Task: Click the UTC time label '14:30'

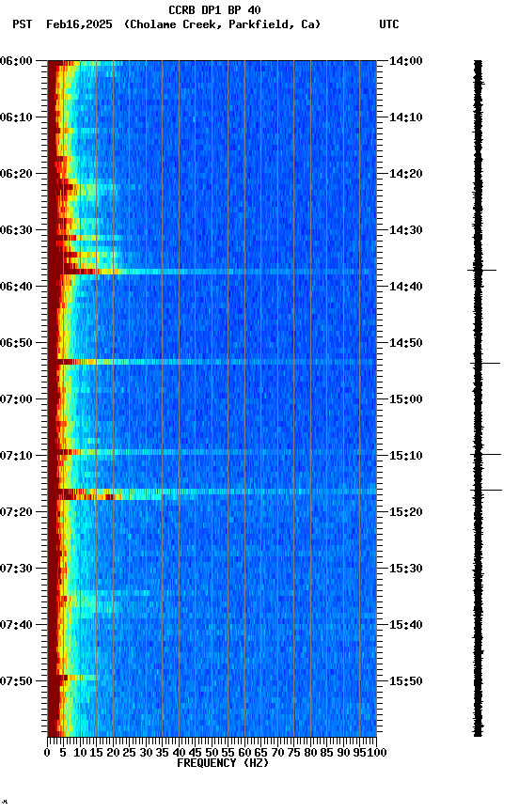Action: tap(406, 230)
